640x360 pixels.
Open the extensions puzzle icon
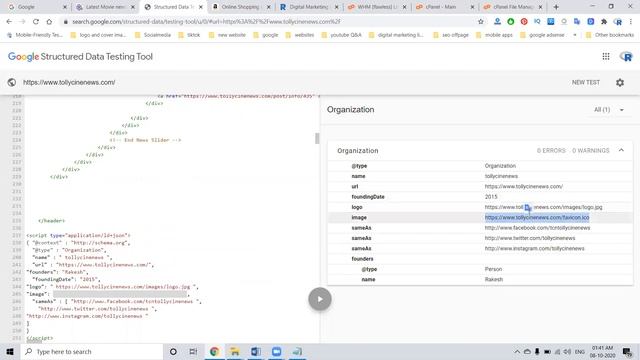(604, 22)
